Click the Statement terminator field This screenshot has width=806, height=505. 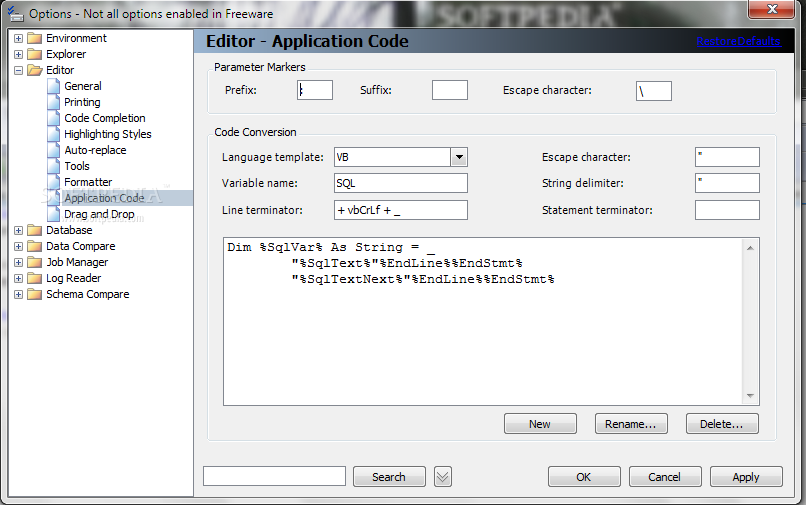pos(727,210)
